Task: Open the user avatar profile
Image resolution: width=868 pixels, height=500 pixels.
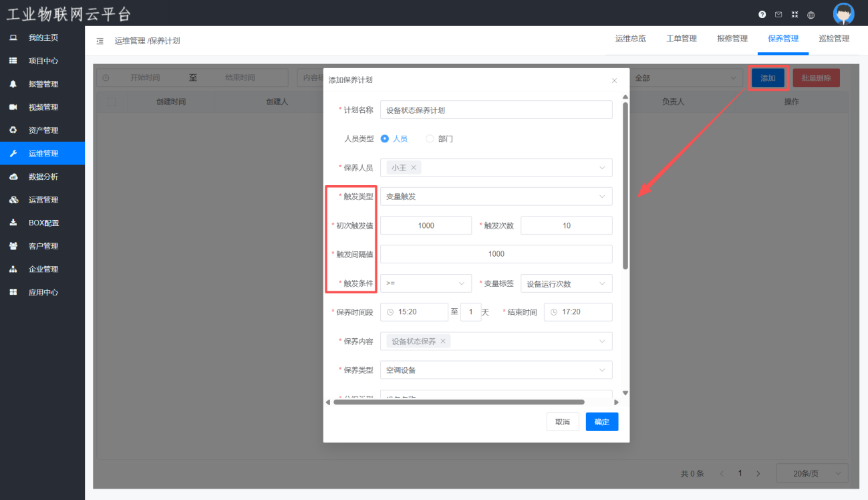Action: pos(843,14)
